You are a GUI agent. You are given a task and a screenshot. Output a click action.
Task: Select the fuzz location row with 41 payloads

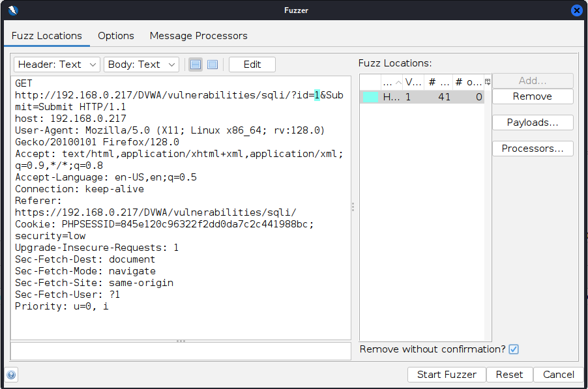coord(422,97)
